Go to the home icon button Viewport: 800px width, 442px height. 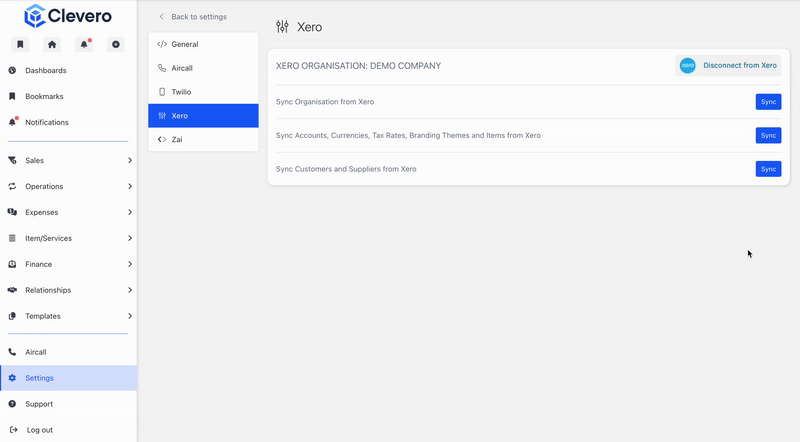[x=52, y=44]
